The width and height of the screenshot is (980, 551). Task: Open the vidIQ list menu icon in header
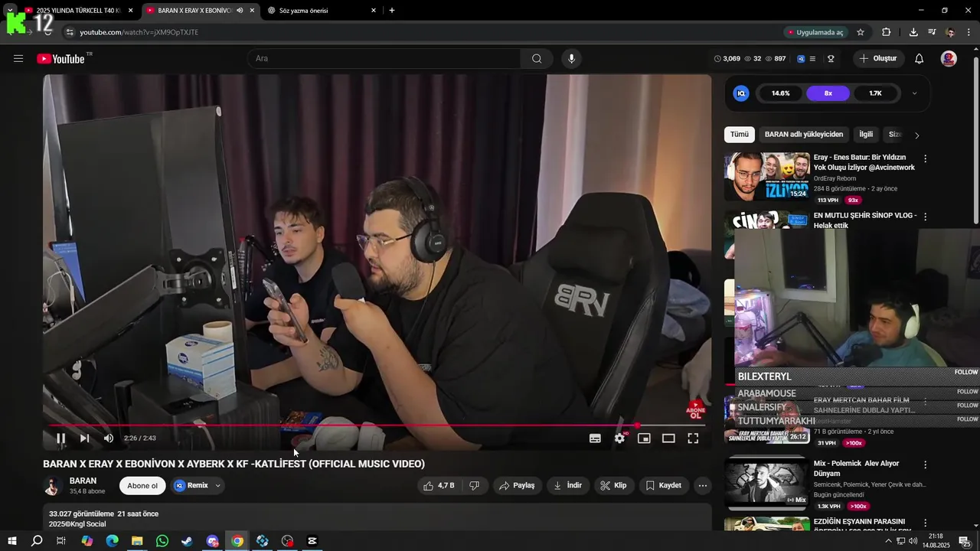pos(812,59)
